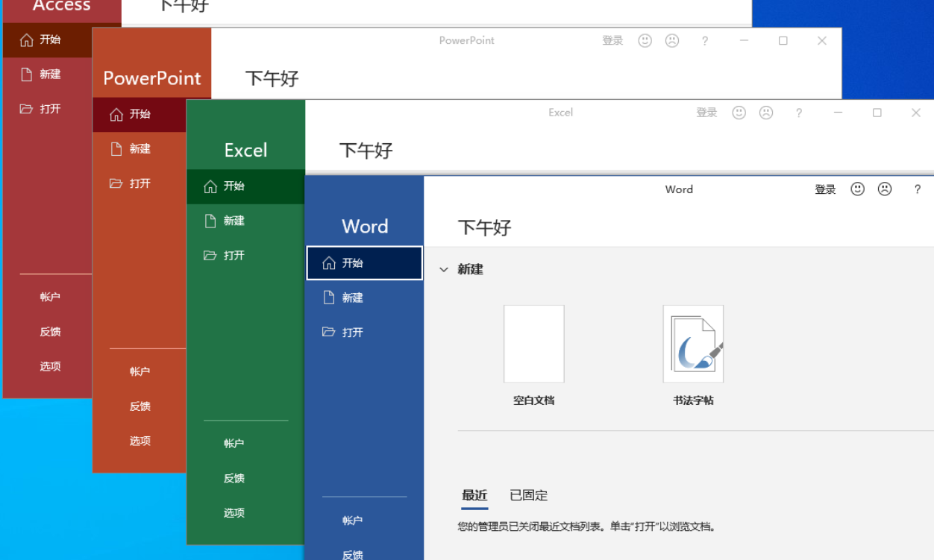Send a smile from PowerPoint title bar
This screenshot has height=560, width=934.
tap(645, 41)
